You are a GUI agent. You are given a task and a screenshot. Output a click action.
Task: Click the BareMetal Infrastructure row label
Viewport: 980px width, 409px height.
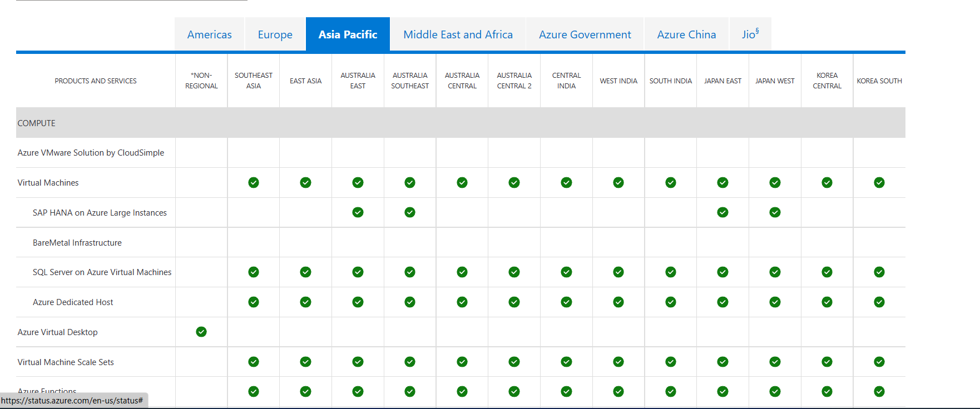77,243
